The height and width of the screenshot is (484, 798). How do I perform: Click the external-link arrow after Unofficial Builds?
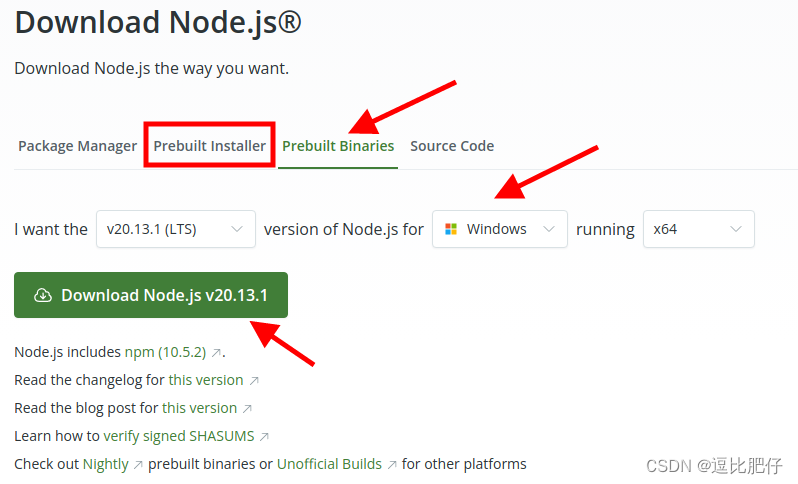(392, 465)
